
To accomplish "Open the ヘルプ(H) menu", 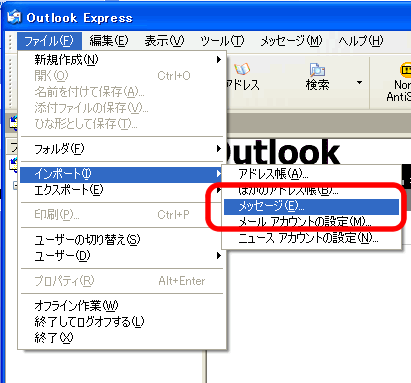I will click(x=361, y=41).
